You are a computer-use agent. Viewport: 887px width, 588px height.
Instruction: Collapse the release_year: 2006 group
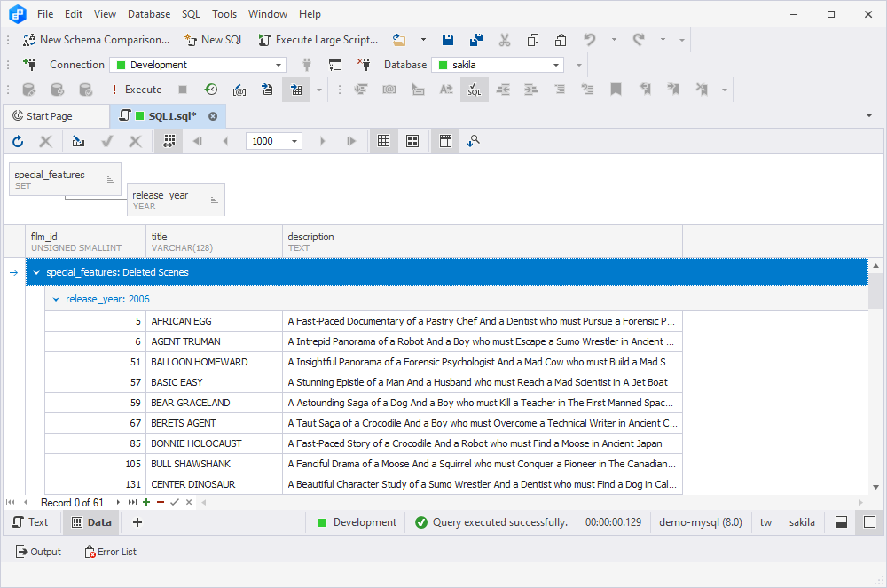[55, 299]
